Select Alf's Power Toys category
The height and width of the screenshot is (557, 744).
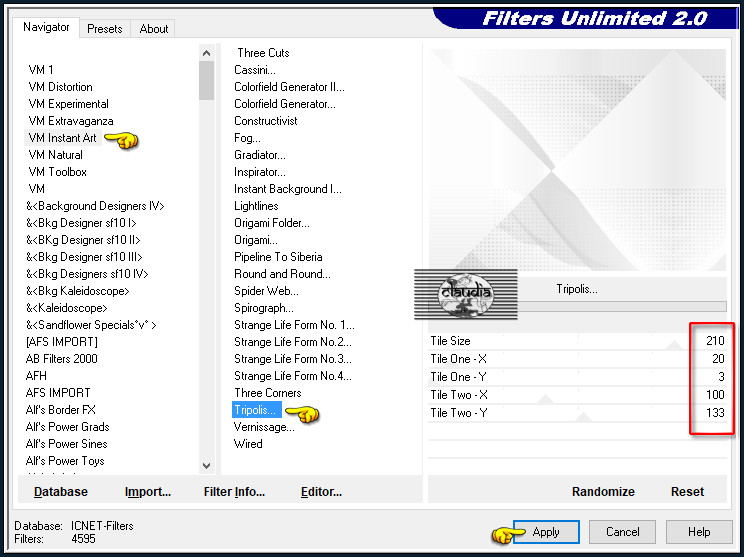(x=65, y=461)
